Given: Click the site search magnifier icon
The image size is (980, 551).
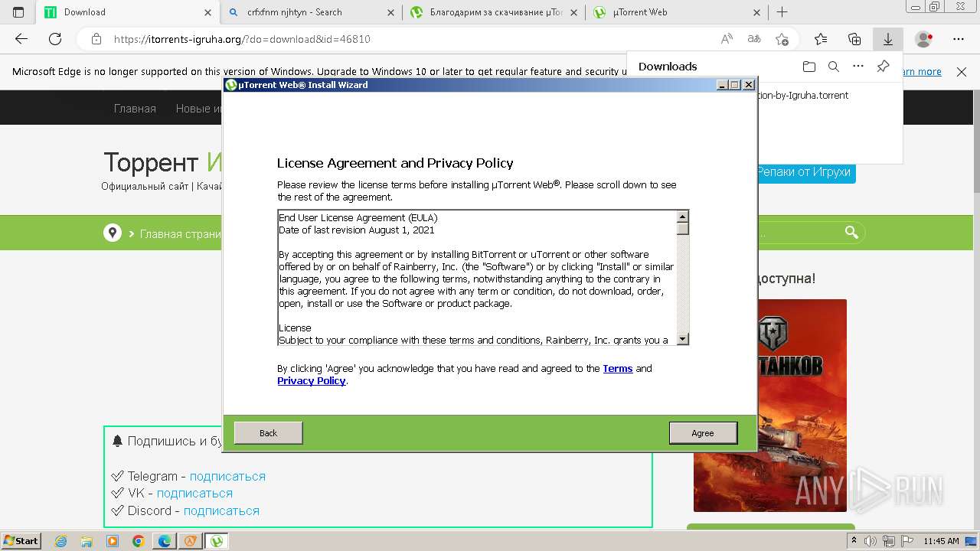Looking at the screenshot, I should tap(851, 233).
